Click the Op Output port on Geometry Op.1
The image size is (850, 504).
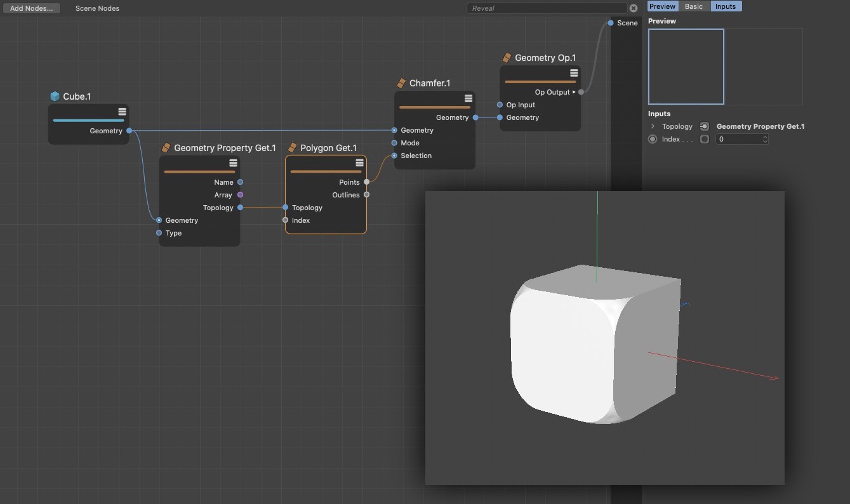[x=581, y=92]
